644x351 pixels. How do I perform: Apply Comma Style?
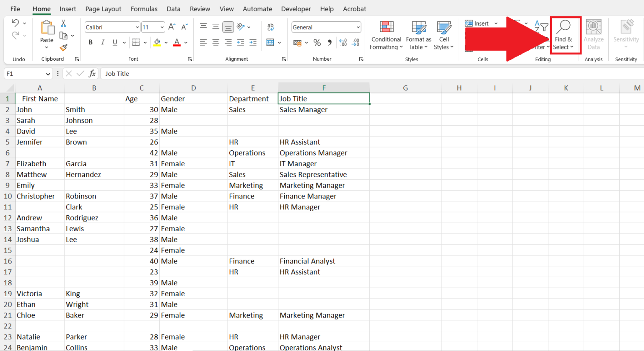[330, 43]
